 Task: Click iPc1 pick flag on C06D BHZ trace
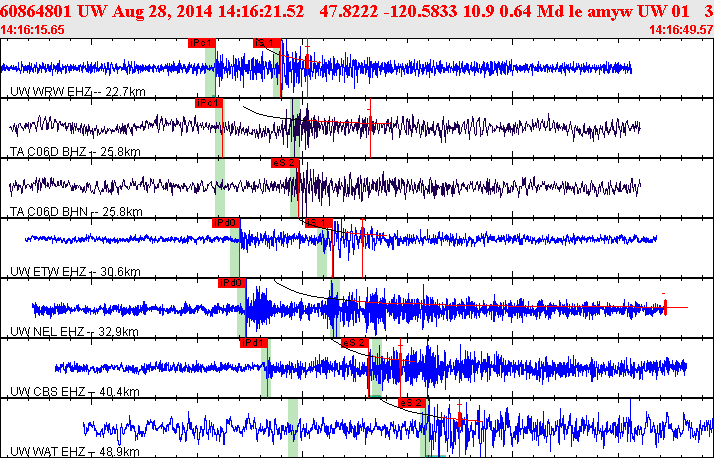(x=209, y=103)
